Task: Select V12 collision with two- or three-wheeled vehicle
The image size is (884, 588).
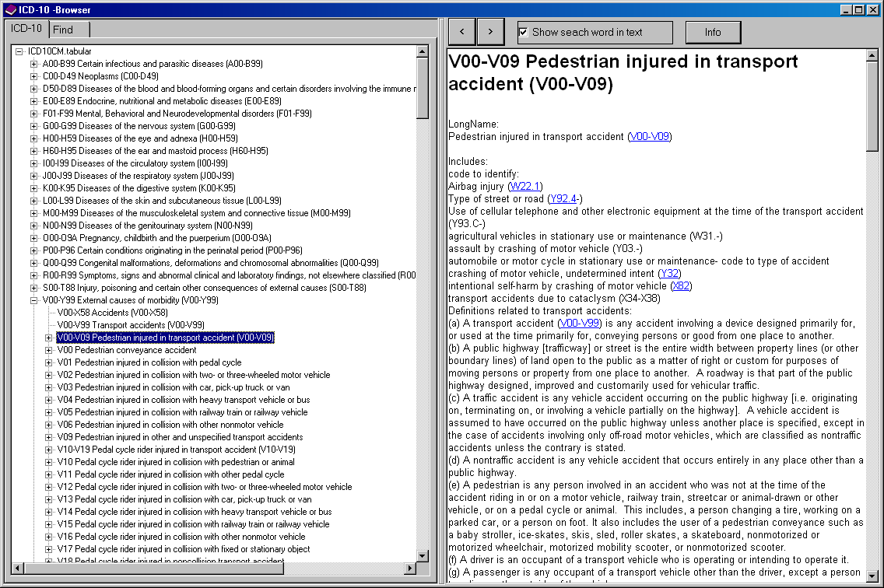Action: pyautogui.click(x=205, y=487)
